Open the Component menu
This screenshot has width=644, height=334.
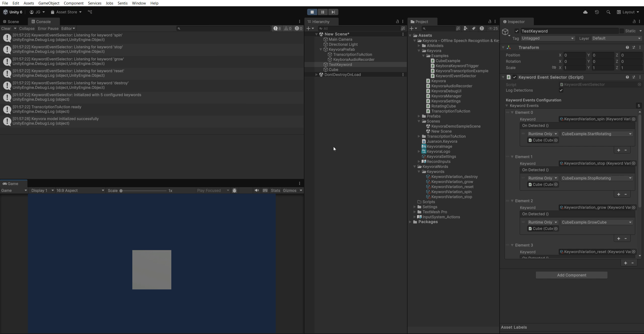click(73, 3)
